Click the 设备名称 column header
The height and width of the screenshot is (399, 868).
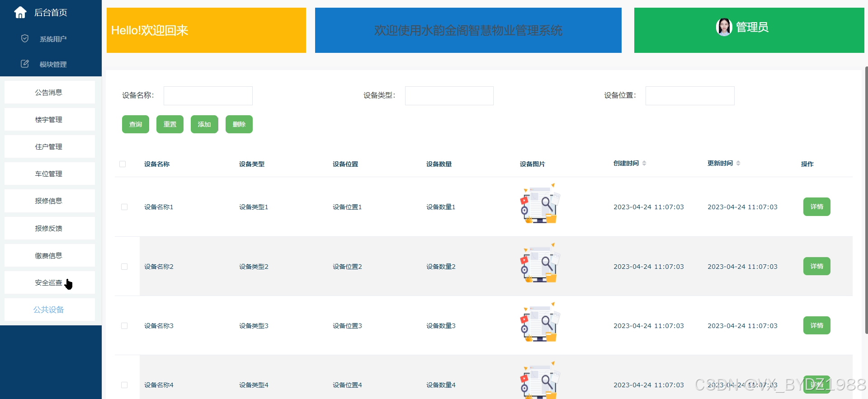157,164
